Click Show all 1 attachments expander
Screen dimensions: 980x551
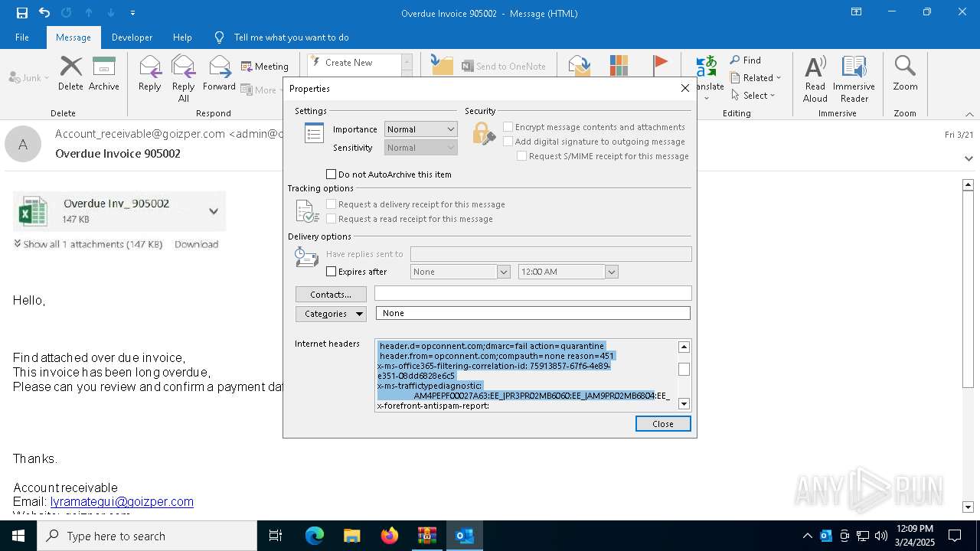(x=88, y=244)
